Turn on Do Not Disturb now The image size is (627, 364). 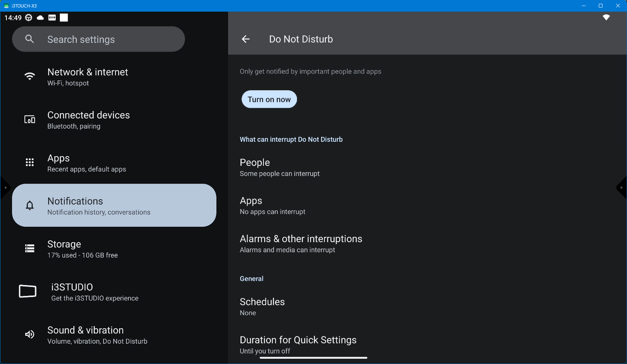(269, 99)
